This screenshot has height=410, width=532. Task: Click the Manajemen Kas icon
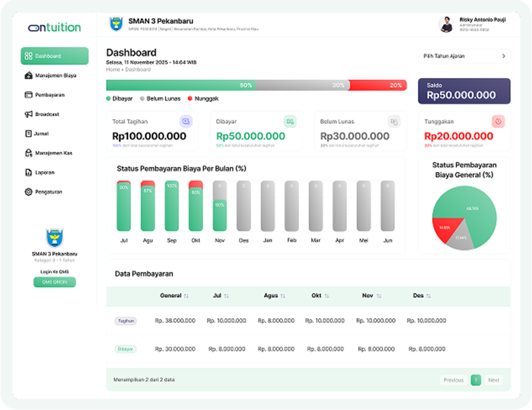coord(28,153)
